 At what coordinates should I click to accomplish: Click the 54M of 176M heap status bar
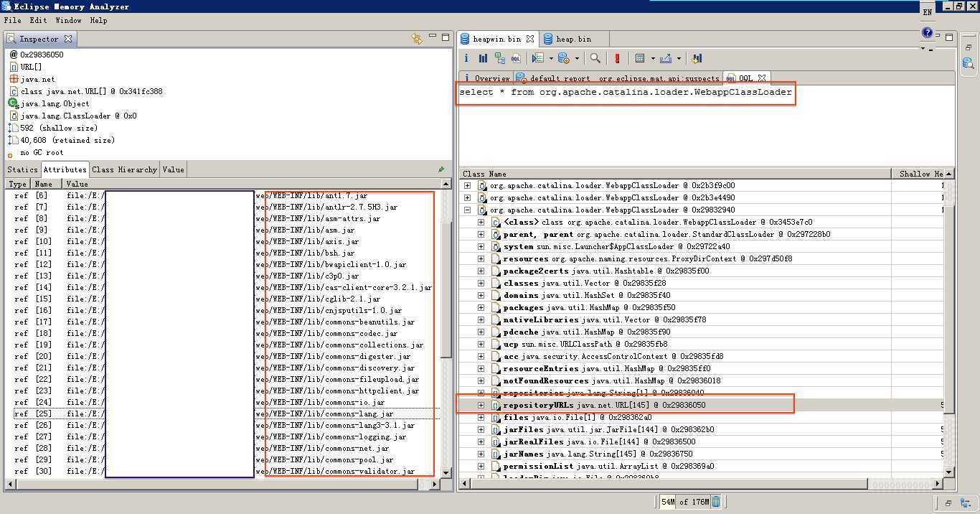(x=684, y=502)
